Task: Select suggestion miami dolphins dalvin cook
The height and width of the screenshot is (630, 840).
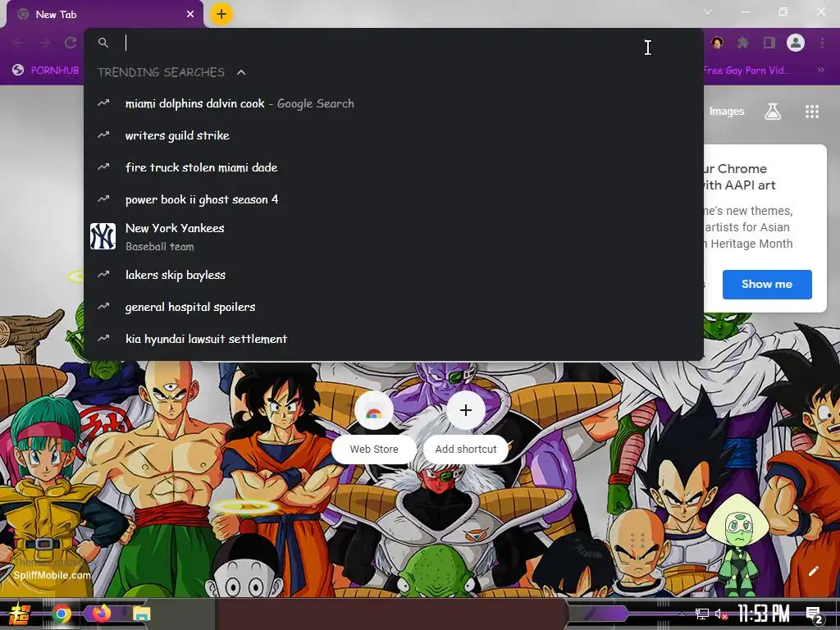Action: pyautogui.click(x=394, y=103)
